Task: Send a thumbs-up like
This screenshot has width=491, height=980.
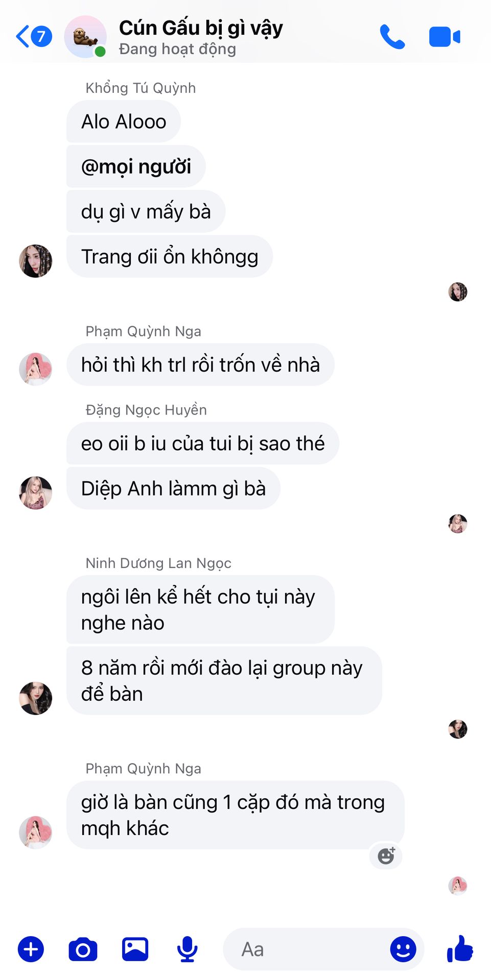Action: point(460,949)
